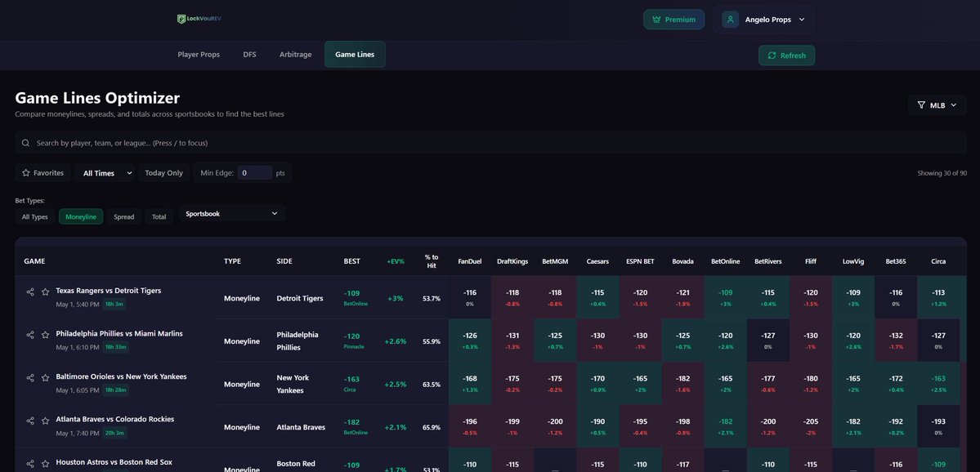980x472 pixels.
Task: Switch to the Player Props tab
Action: coord(199,55)
